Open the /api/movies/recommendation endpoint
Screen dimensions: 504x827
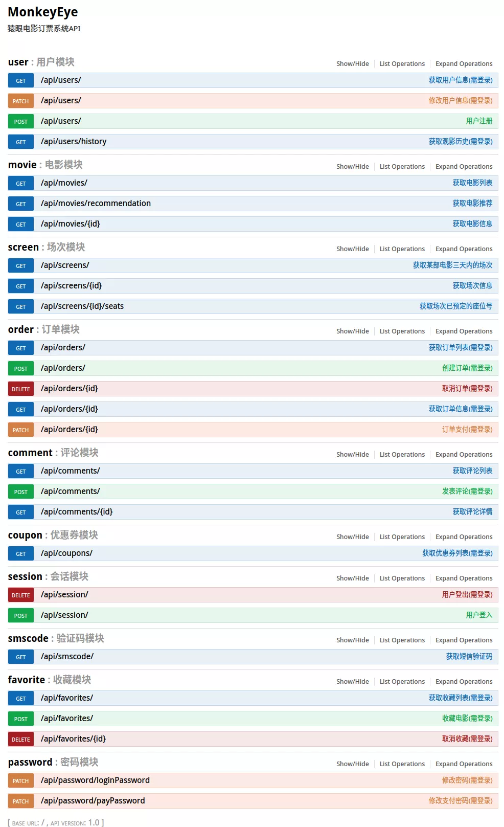96,204
